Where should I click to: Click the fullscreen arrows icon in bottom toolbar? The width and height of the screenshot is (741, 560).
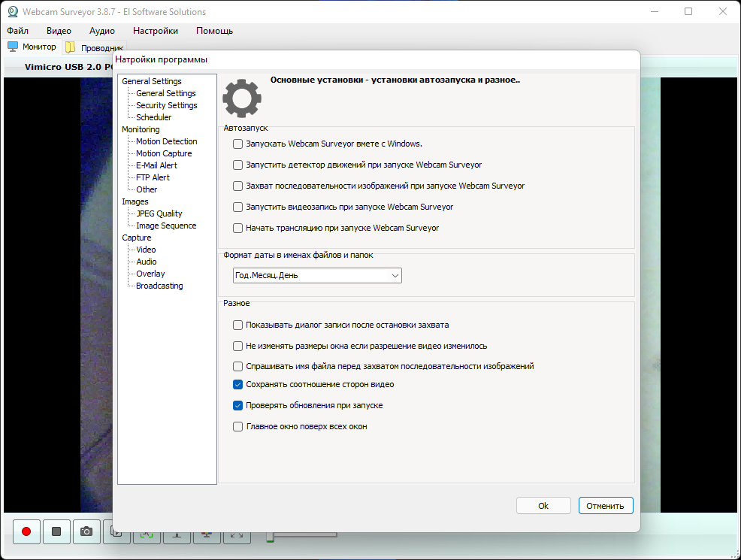click(x=237, y=536)
